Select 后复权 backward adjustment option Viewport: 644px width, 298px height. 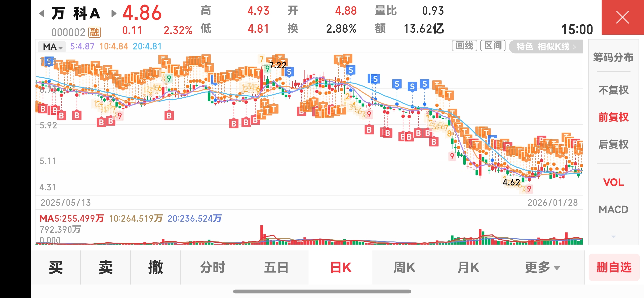pos(613,144)
